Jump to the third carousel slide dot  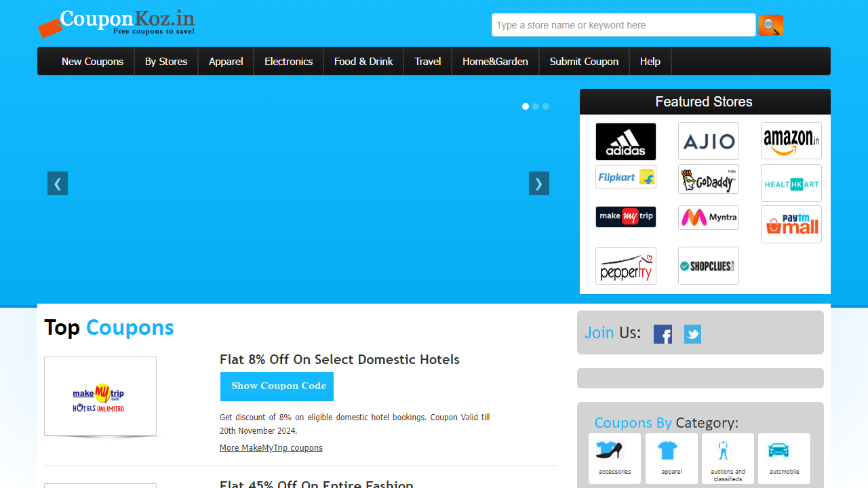click(546, 106)
